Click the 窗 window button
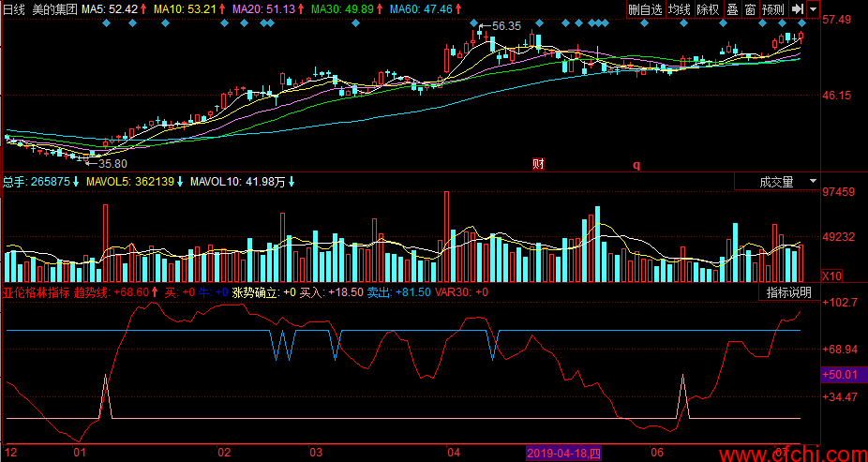 coord(750,8)
